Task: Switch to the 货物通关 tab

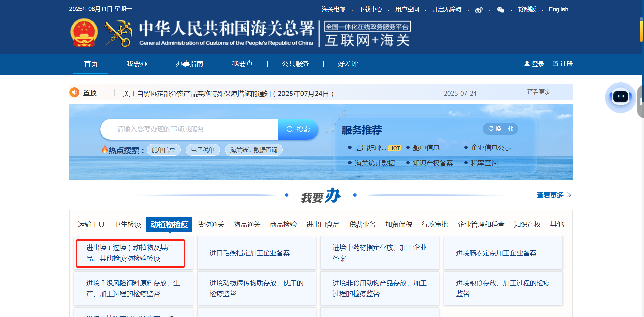Action: [211, 224]
